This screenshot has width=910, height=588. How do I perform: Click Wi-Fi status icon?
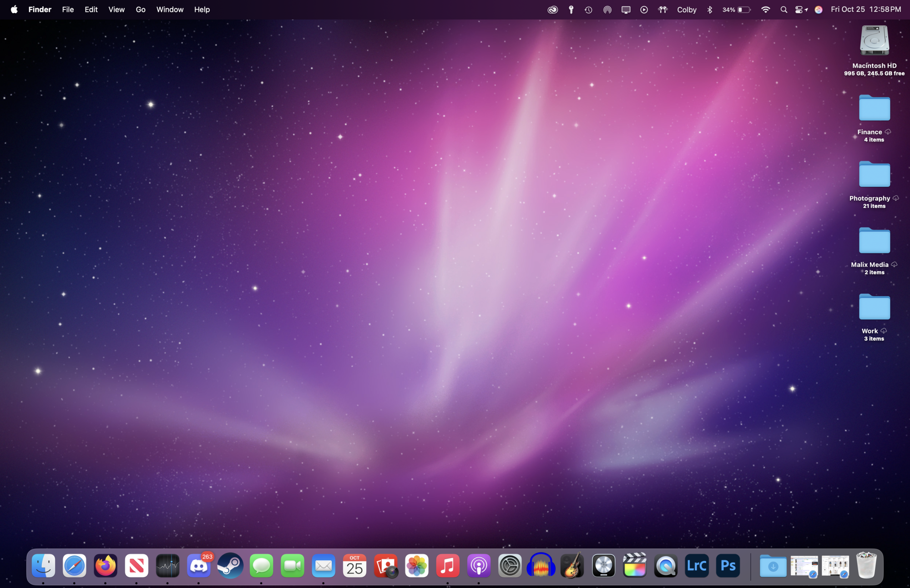coord(766,10)
